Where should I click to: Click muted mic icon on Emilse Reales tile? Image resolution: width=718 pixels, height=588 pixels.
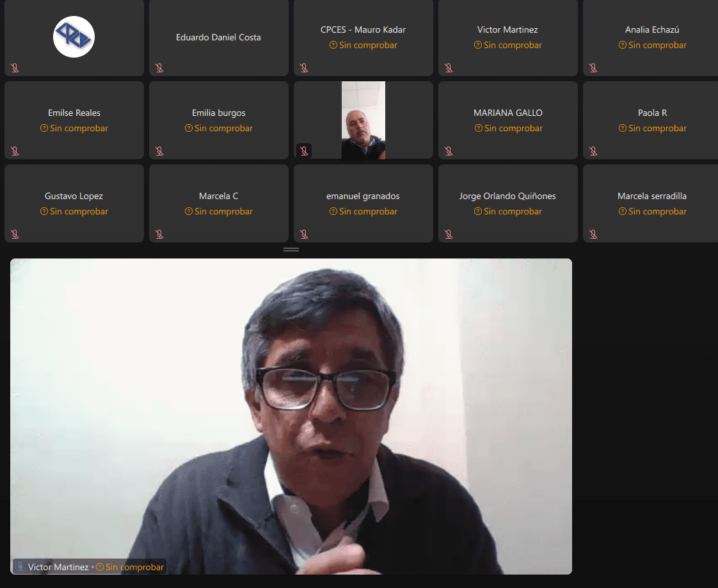[15, 151]
